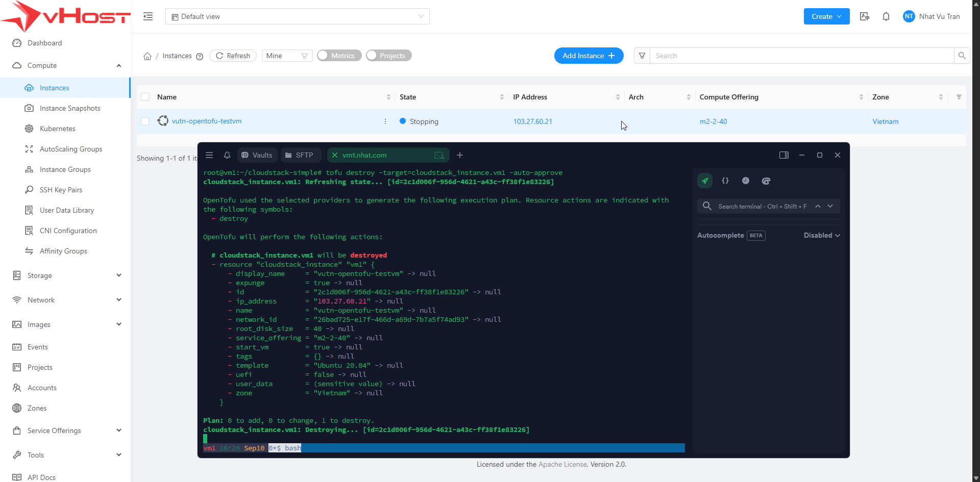
Task: Collapse the sidebar with the menu fold icon
Action: [148, 16]
